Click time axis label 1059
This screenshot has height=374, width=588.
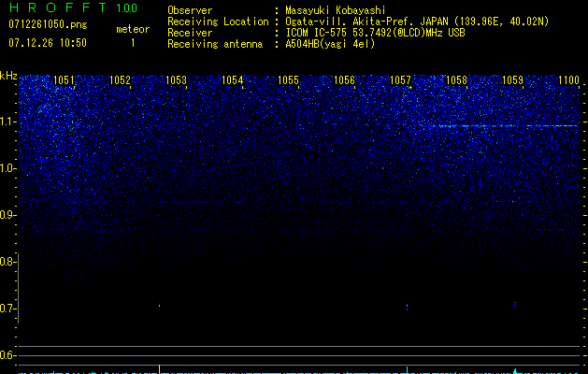512,80
